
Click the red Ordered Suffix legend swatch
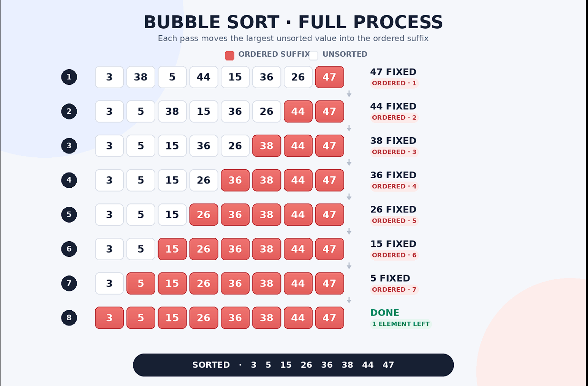pyautogui.click(x=229, y=55)
